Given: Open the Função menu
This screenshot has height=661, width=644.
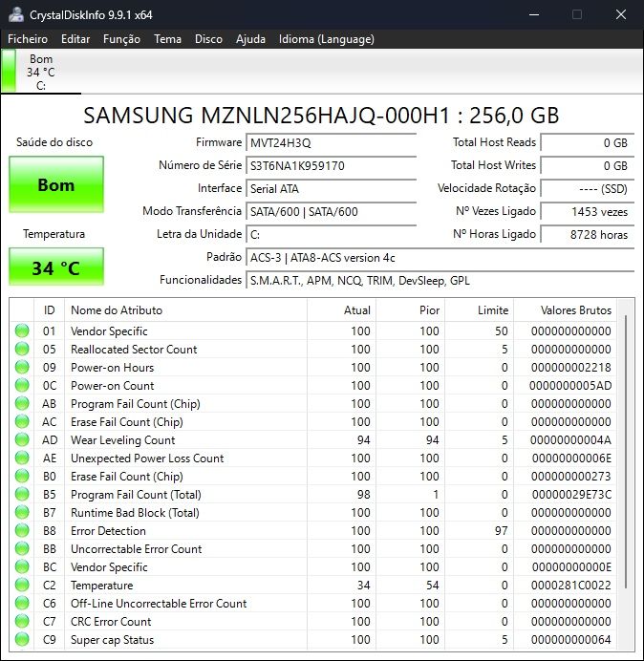Looking at the screenshot, I should click(121, 39).
